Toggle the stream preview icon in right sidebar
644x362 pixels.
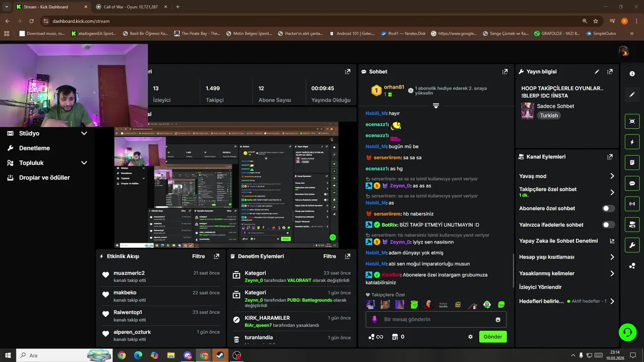(x=632, y=121)
